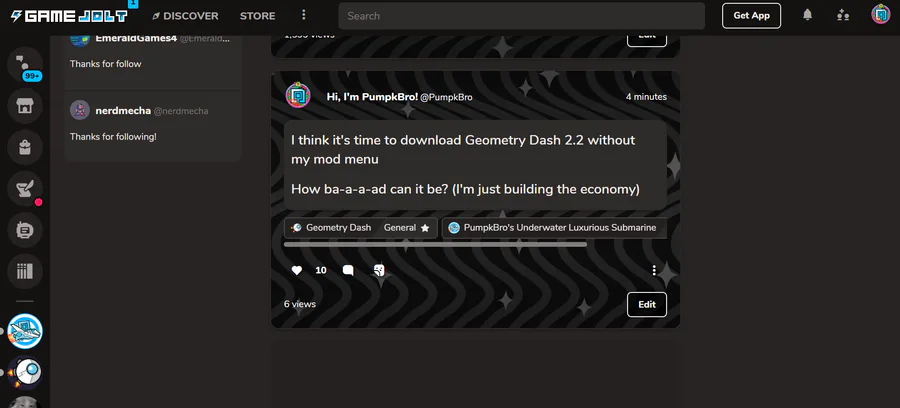Open nerdmecha's avatar
This screenshot has height=408, width=900.
[80, 110]
